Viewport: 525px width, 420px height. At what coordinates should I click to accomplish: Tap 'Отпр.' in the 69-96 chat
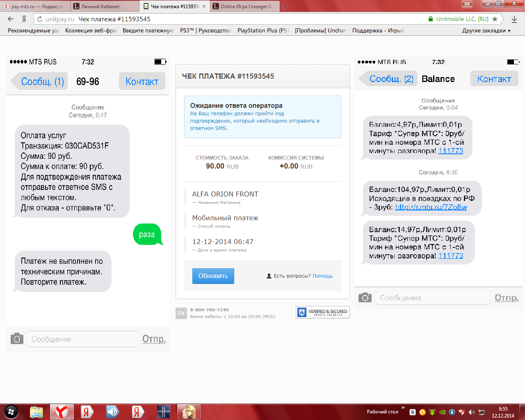click(x=154, y=339)
